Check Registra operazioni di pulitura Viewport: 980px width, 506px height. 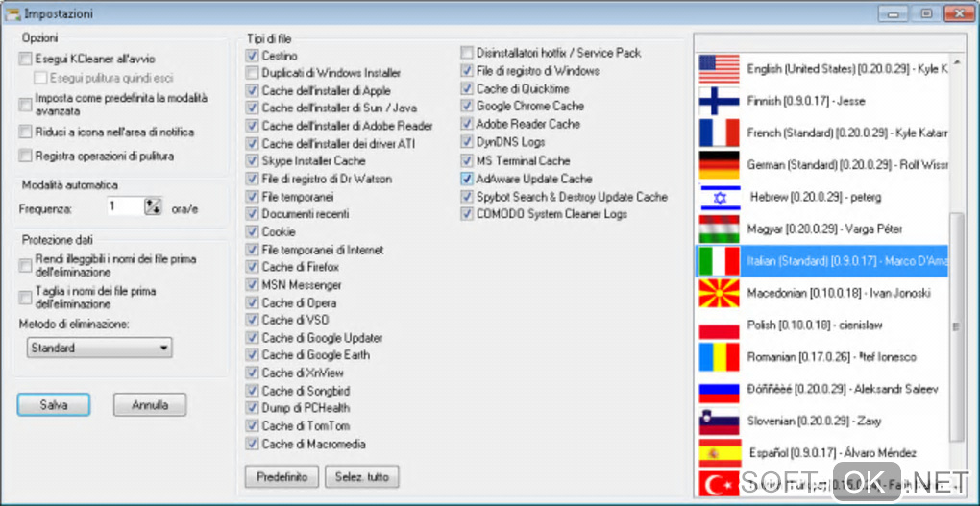[25, 156]
